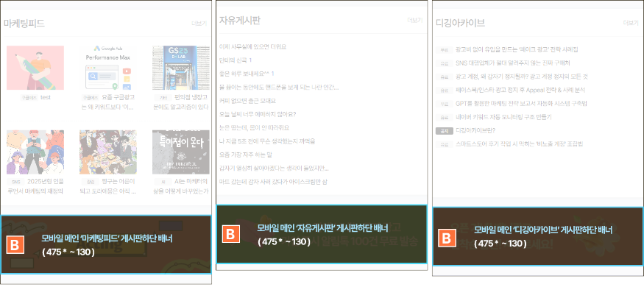Open 더보기 link beside 마케팅피드 heading
644x287 pixels.
click(x=199, y=24)
